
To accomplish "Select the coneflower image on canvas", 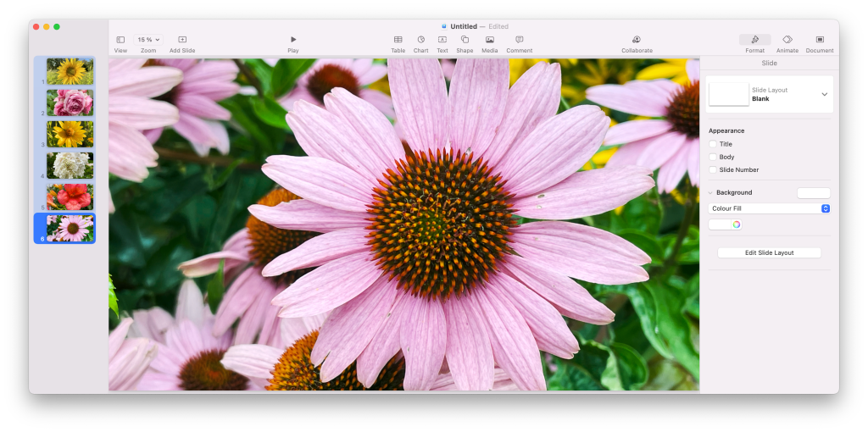I will (404, 224).
